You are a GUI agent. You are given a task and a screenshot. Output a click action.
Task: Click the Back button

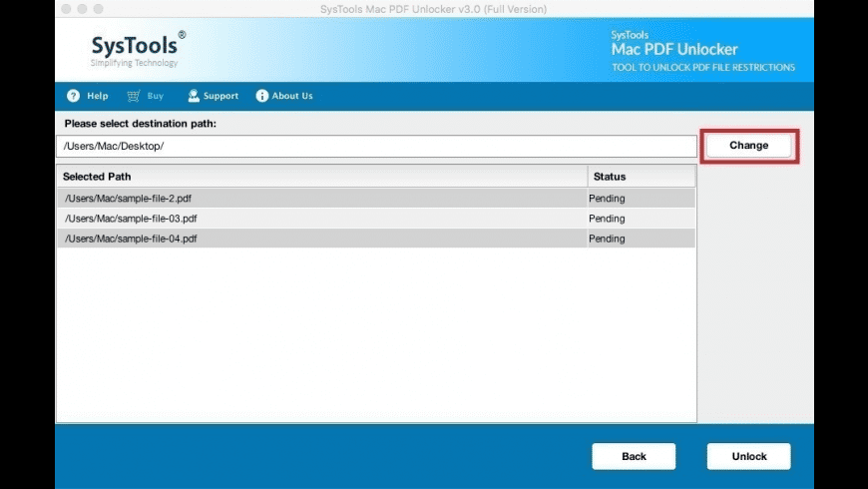click(x=634, y=456)
